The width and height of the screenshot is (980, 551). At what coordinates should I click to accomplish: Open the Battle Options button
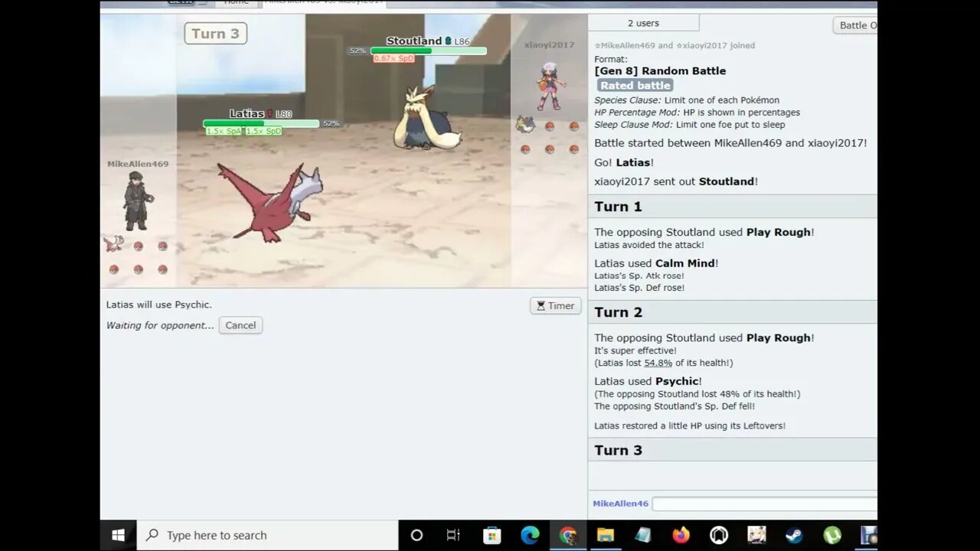855,25
